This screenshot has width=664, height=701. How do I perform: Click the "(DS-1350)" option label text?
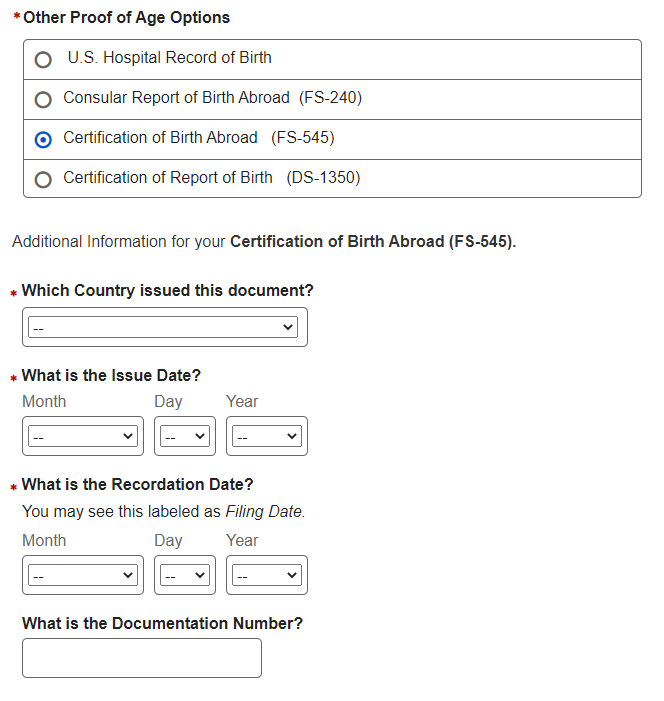pos(323,178)
